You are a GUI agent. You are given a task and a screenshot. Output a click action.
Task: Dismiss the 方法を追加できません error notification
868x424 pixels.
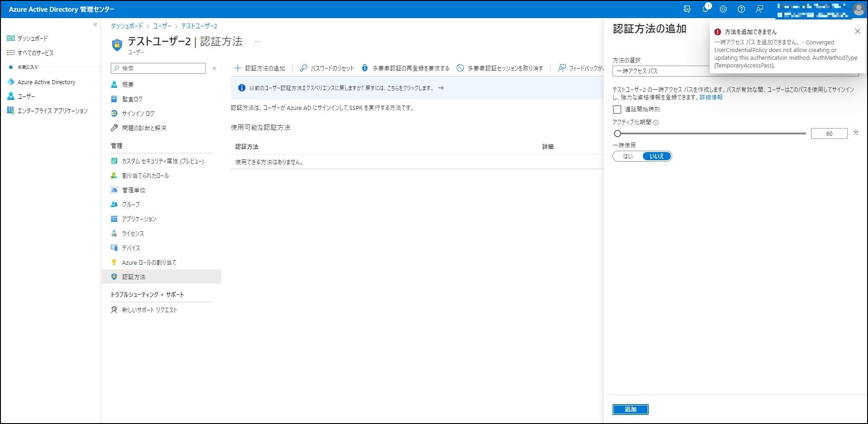(x=858, y=32)
